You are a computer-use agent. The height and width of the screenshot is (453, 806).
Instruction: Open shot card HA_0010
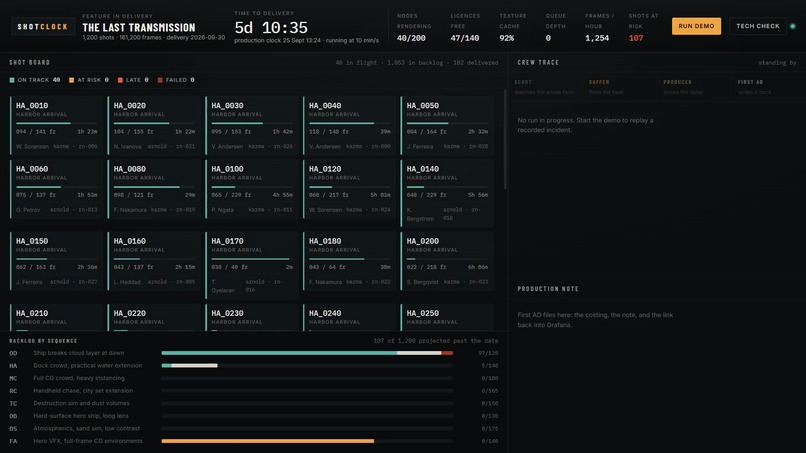(x=57, y=125)
